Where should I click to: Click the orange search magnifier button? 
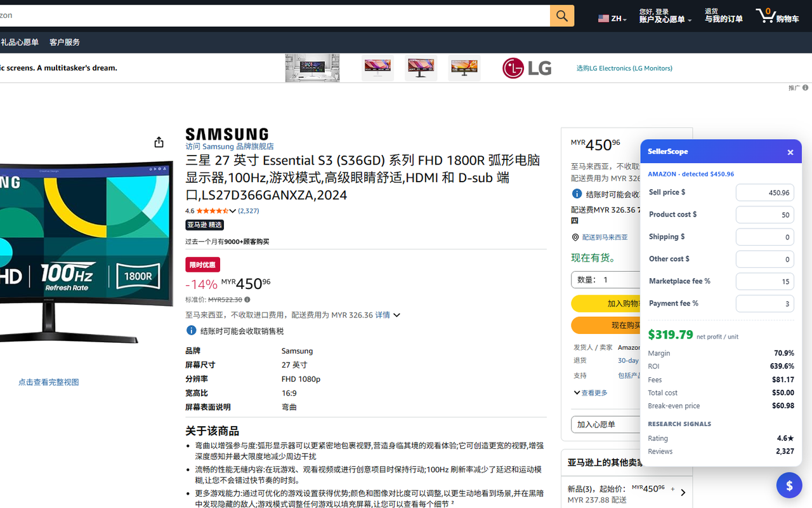(562, 16)
